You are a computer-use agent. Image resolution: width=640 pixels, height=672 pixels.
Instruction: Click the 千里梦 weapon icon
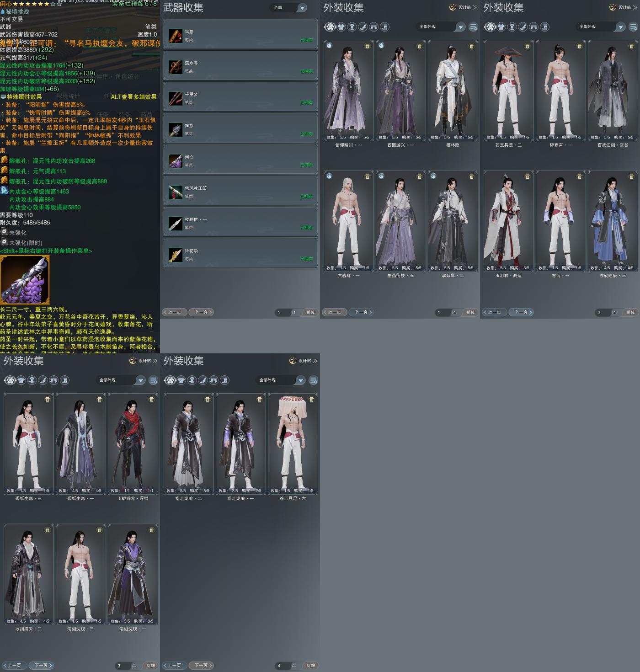(x=176, y=98)
